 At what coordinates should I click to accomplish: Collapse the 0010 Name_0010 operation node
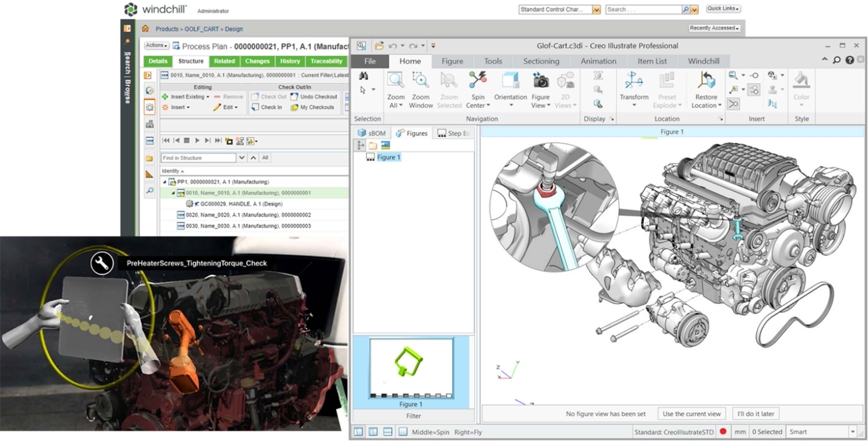tap(173, 193)
